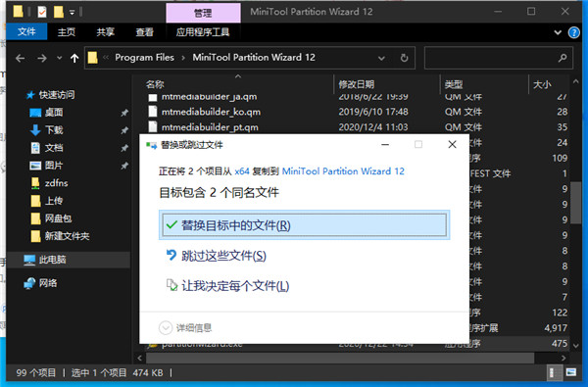Select the 快速访问 tree item
588x387 pixels.
(x=56, y=95)
